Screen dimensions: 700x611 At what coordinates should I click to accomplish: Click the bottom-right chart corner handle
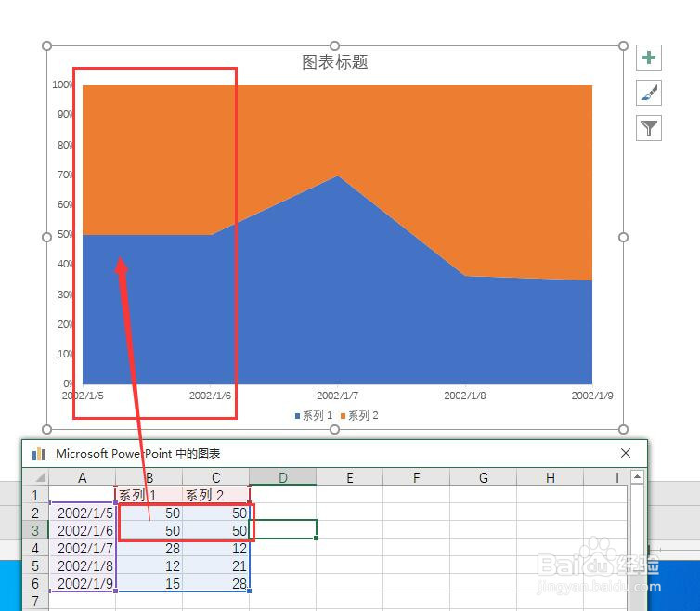(x=623, y=429)
